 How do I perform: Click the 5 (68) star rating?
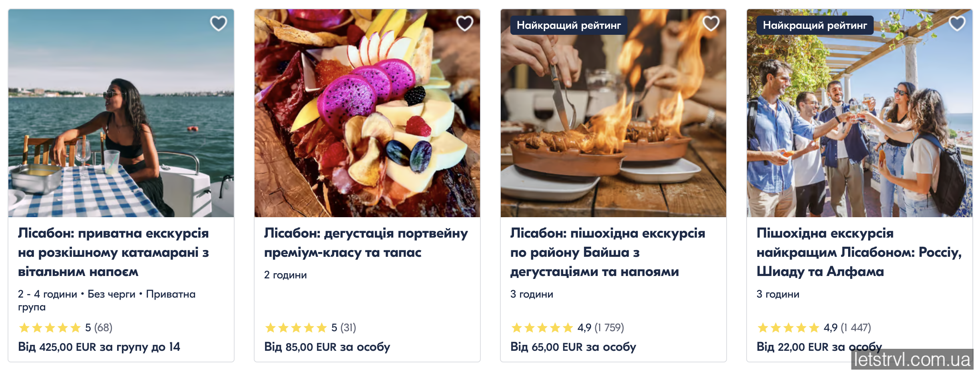coord(65,328)
